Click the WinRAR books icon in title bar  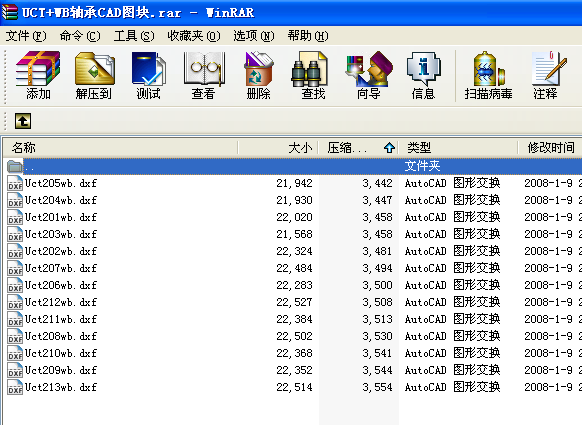tap(10, 12)
